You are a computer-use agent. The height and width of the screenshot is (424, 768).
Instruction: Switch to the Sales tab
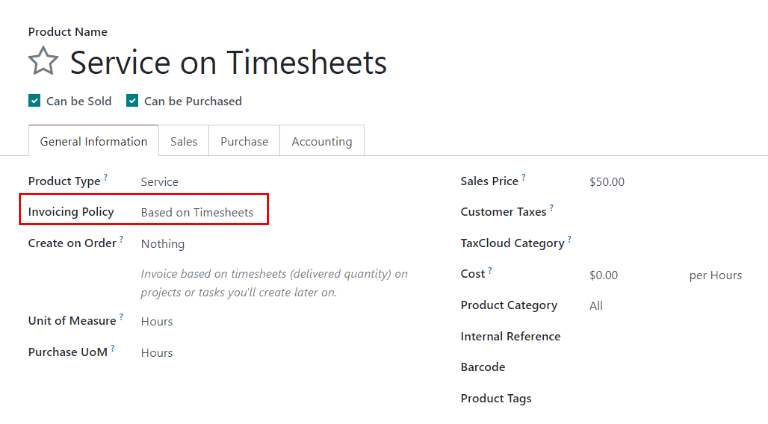coord(184,142)
